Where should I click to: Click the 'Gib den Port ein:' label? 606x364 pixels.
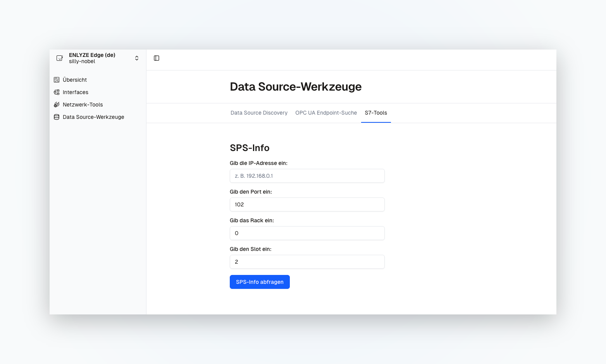251,192
